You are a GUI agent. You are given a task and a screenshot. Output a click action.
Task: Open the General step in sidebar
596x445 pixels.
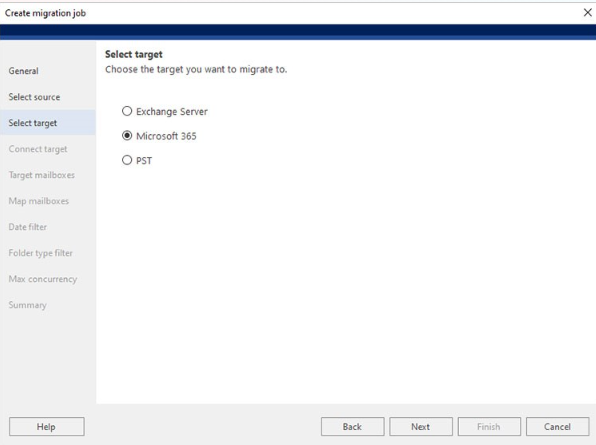[x=24, y=71]
